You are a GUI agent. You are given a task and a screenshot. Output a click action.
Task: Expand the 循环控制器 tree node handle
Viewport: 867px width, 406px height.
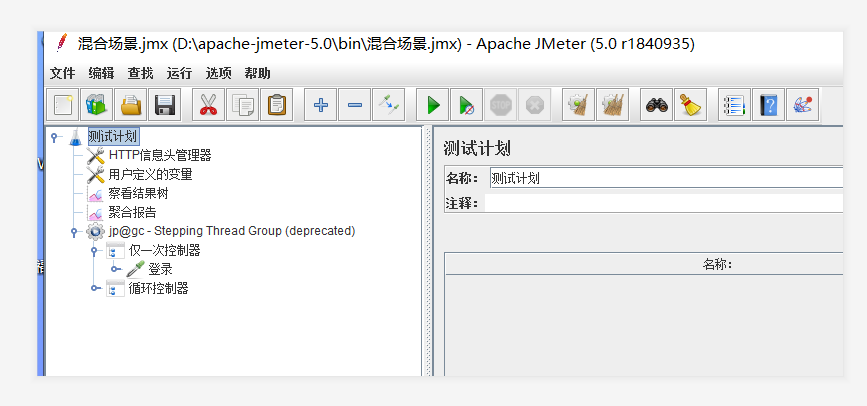pyautogui.click(x=95, y=289)
